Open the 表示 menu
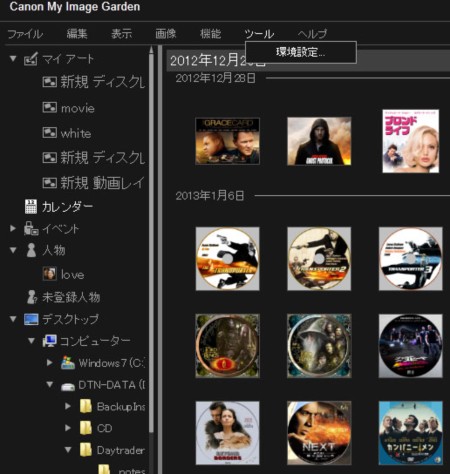450x474 pixels. click(x=121, y=34)
